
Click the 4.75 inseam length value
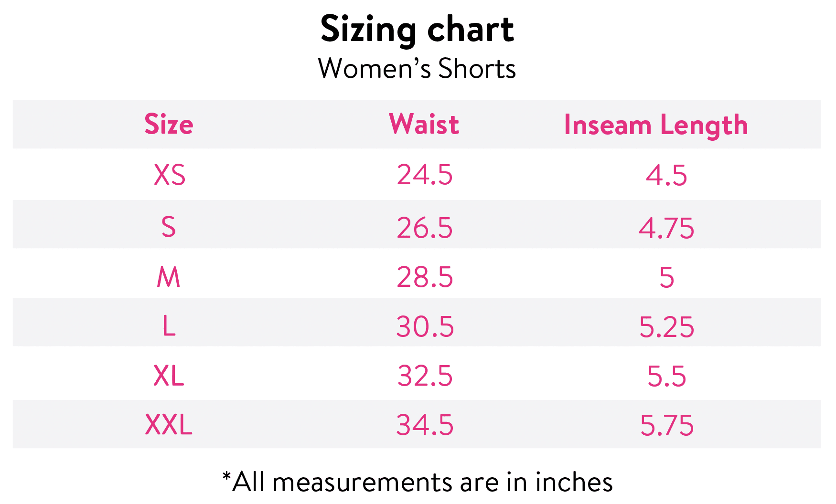point(666,228)
